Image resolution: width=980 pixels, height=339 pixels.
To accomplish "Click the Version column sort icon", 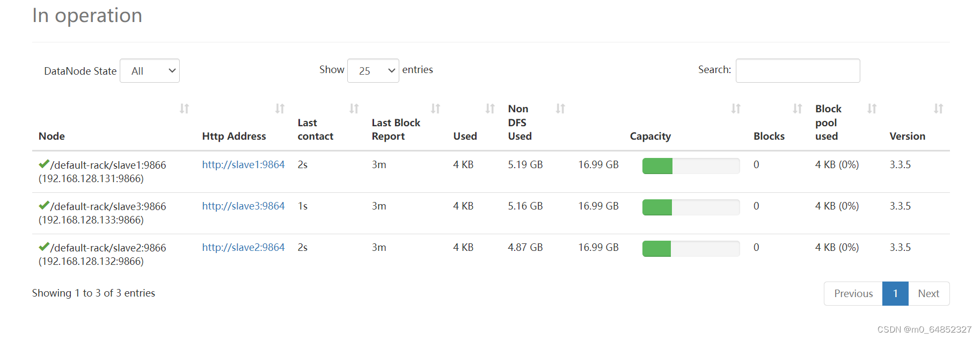I will [938, 109].
